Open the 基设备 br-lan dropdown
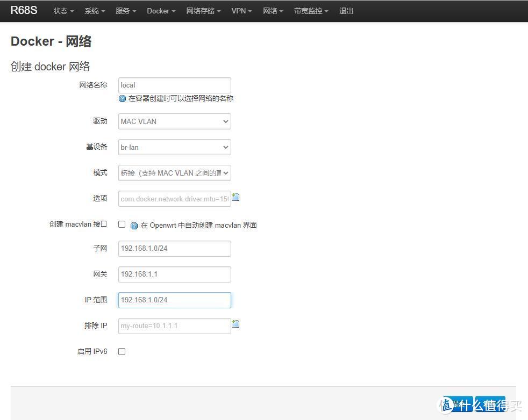Screen dimensions: 528x420 (x=174, y=147)
